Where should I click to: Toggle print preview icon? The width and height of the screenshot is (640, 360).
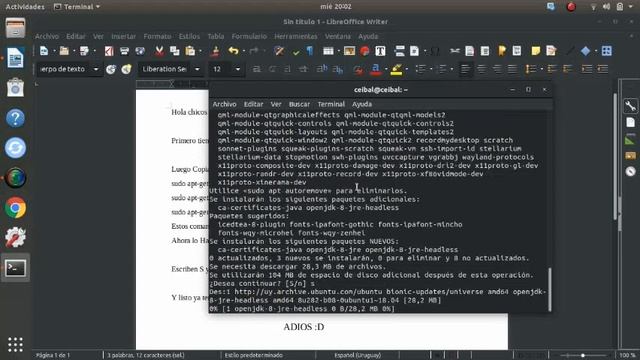140,51
